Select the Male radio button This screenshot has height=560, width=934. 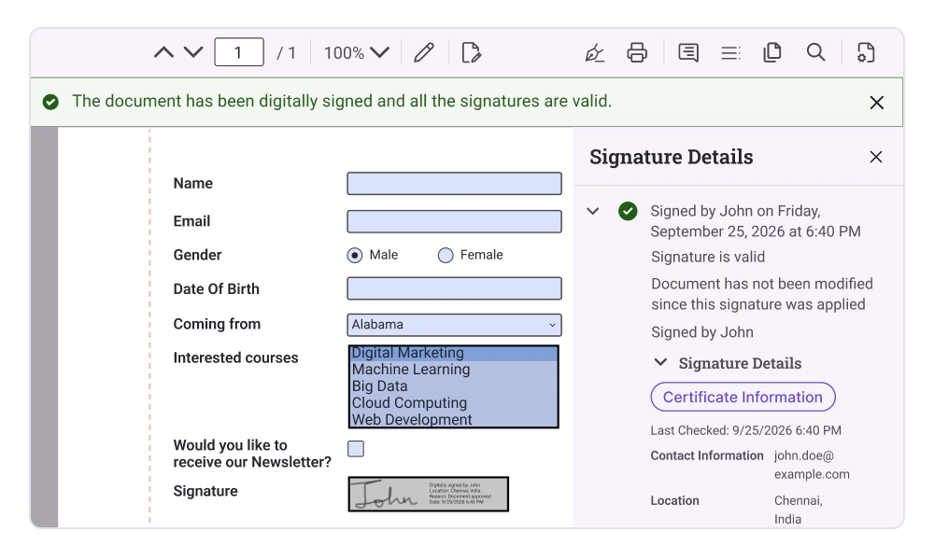point(354,256)
